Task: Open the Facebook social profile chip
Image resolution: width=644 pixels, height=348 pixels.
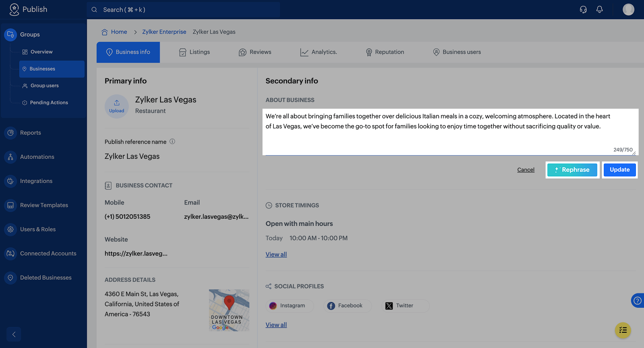Action: click(348, 306)
